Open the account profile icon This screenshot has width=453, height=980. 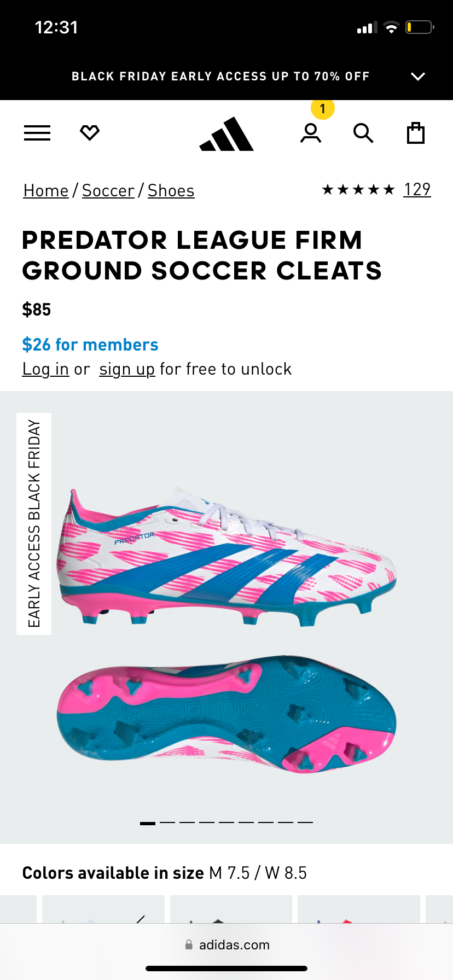pyautogui.click(x=311, y=133)
